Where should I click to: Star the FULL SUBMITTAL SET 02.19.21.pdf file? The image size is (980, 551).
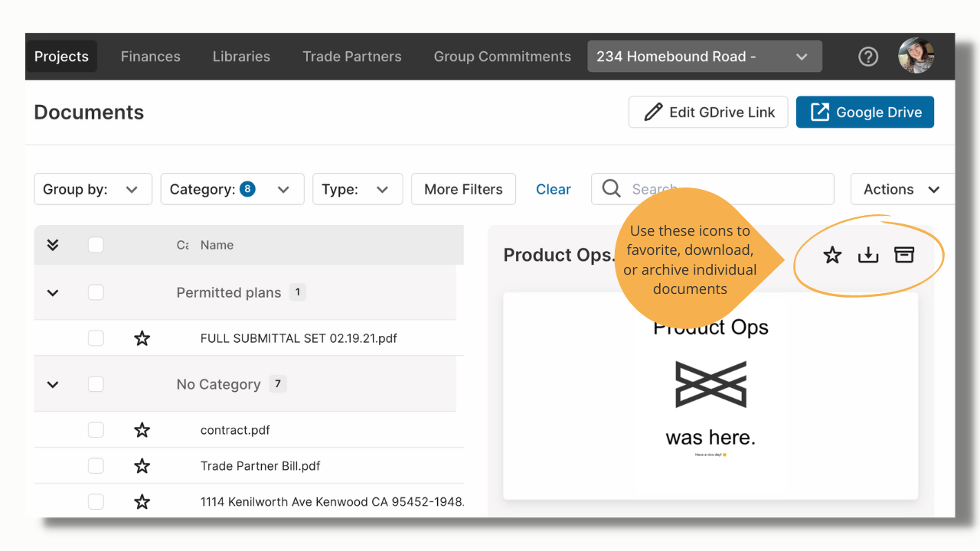click(x=142, y=338)
